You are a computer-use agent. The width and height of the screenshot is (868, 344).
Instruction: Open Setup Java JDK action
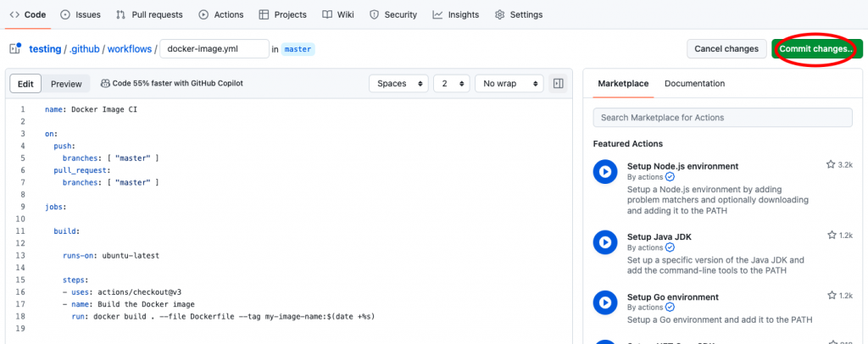coord(659,236)
